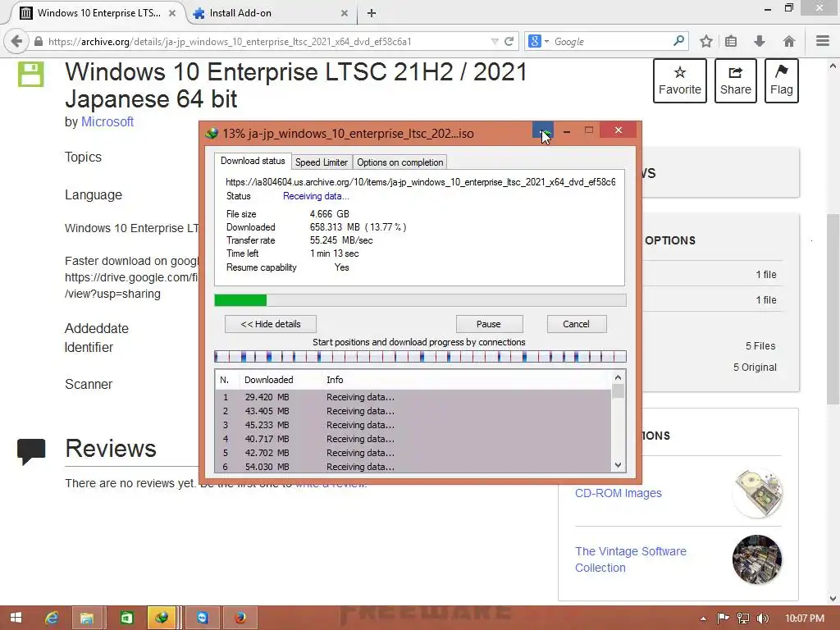Minimize the download dialog window
Screen dimensions: 840x630
click(x=566, y=130)
